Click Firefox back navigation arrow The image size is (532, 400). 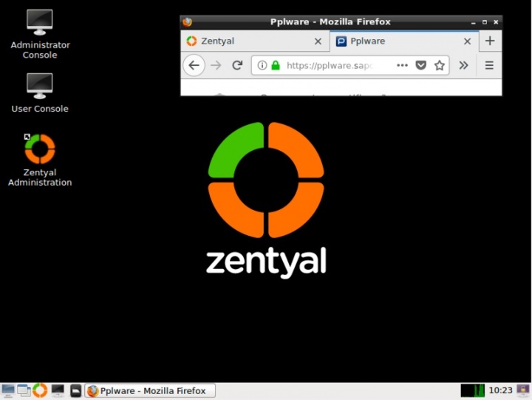[194, 65]
